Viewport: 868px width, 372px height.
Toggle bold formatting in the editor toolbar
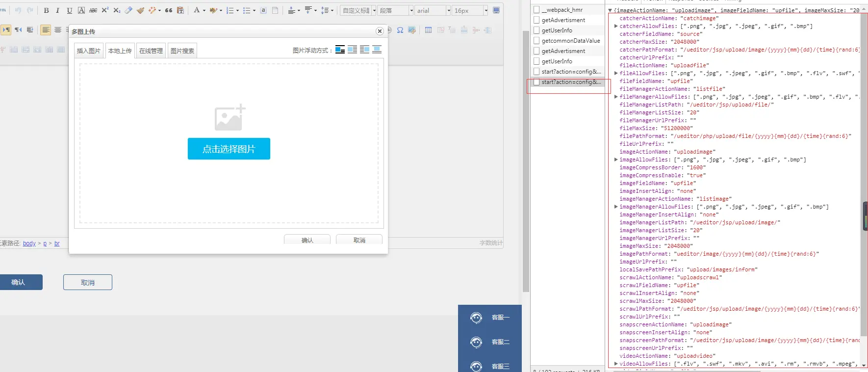[x=46, y=10]
